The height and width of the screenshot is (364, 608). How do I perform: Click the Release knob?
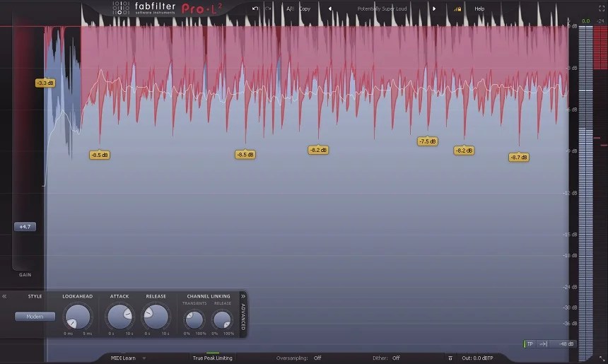156,317
